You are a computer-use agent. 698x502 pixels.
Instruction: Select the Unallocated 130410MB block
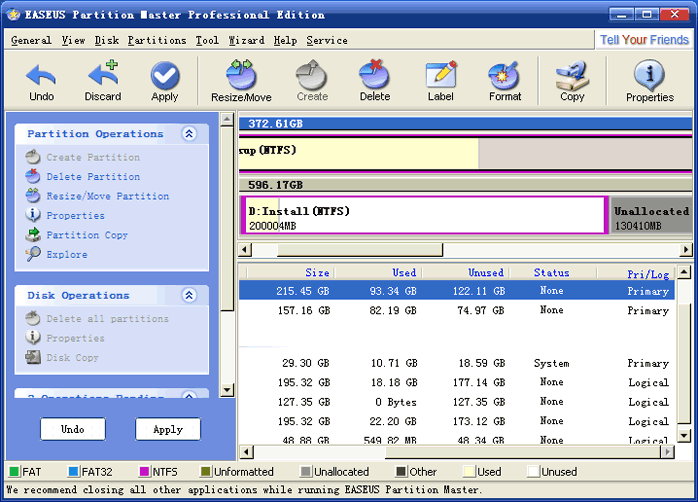[651, 215]
